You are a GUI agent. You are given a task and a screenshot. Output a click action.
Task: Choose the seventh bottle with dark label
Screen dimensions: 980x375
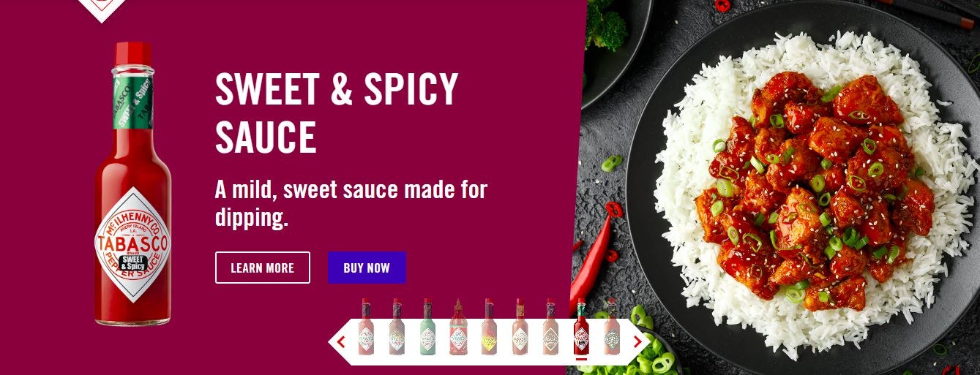pyautogui.click(x=550, y=327)
